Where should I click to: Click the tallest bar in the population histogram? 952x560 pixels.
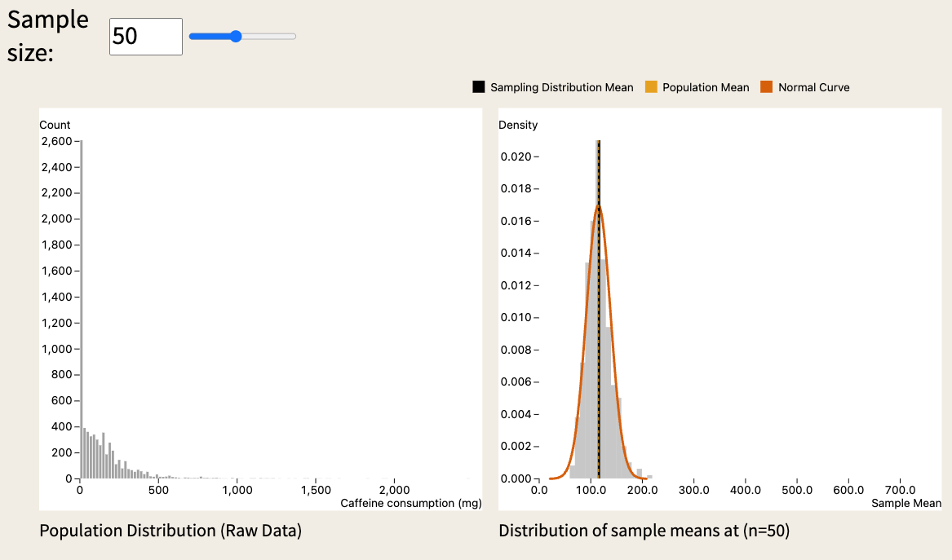point(81,310)
